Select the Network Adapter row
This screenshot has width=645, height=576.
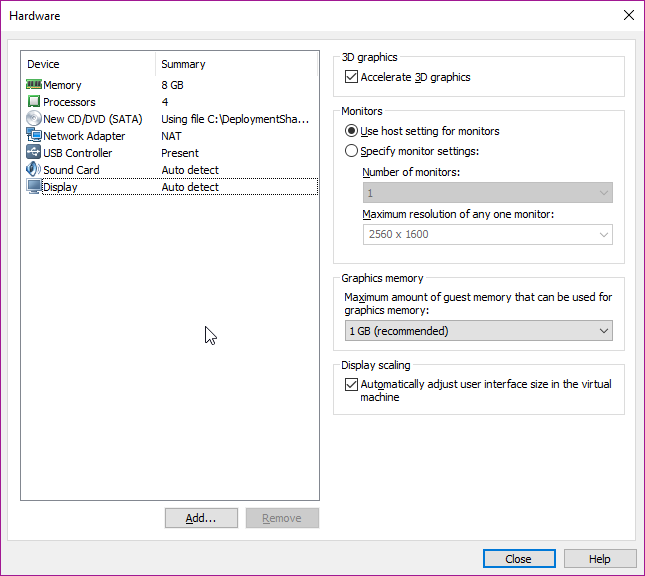tap(171, 136)
